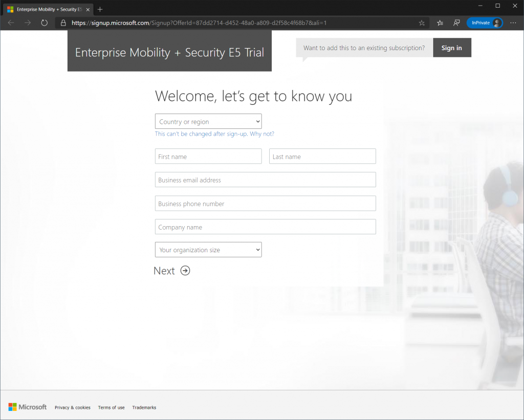Open the Trademarks footer link
The height and width of the screenshot is (420, 524).
[x=144, y=407]
